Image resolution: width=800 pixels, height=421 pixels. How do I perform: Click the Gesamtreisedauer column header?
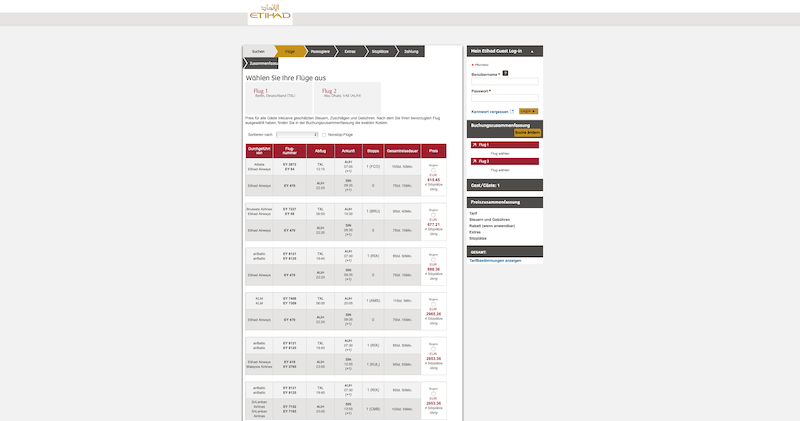point(403,151)
